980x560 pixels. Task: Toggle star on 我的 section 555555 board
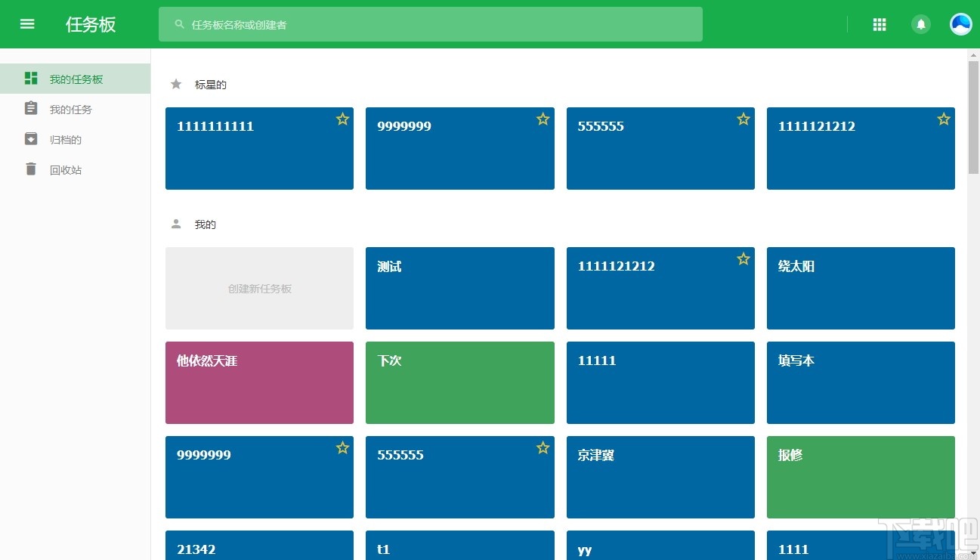pos(543,448)
